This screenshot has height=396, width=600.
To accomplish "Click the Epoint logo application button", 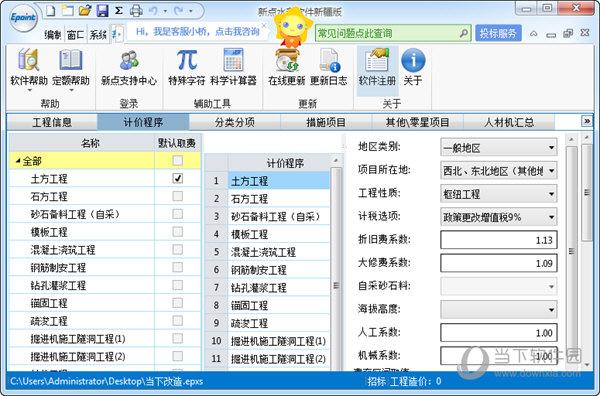I will [23, 17].
